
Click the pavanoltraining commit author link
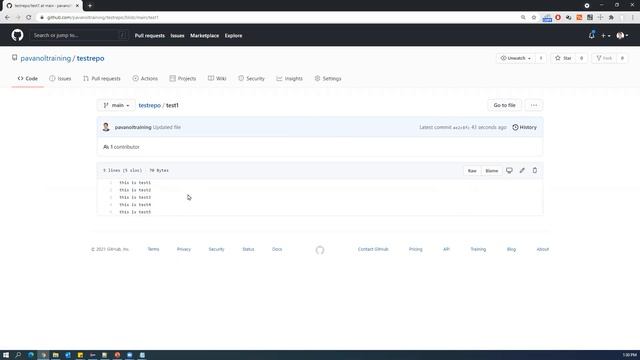pos(133,127)
